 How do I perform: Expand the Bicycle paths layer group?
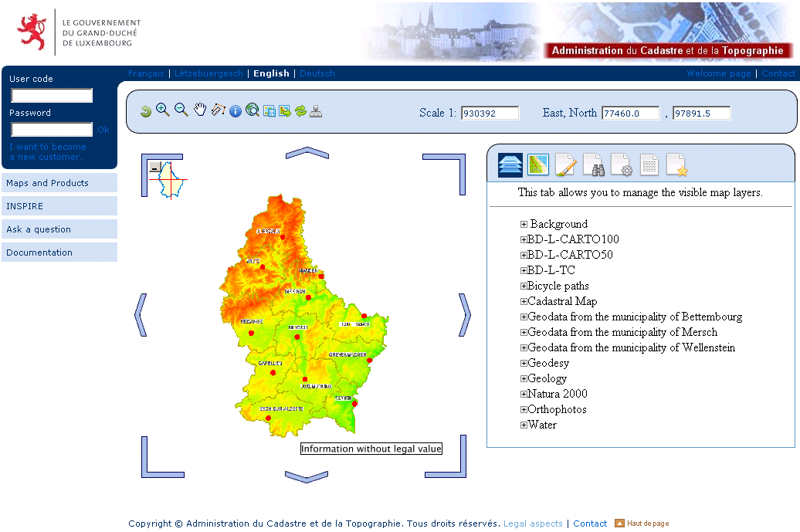pos(524,286)
